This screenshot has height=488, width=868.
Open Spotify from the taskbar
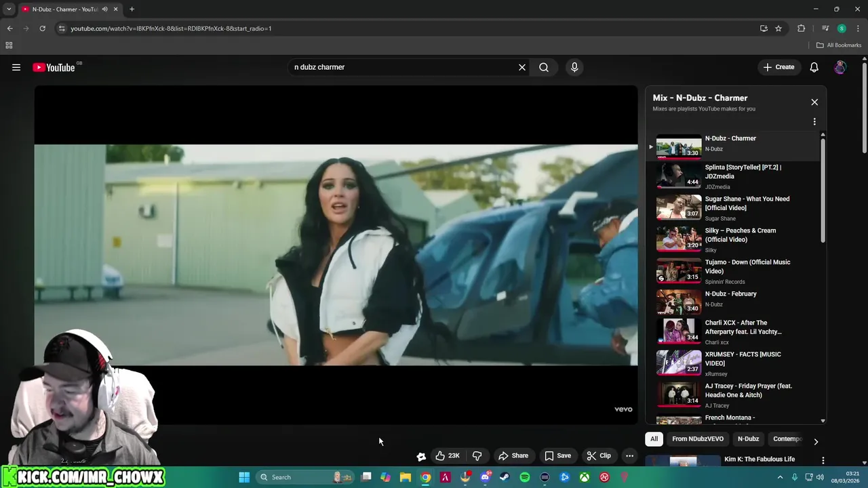(525, 477)
